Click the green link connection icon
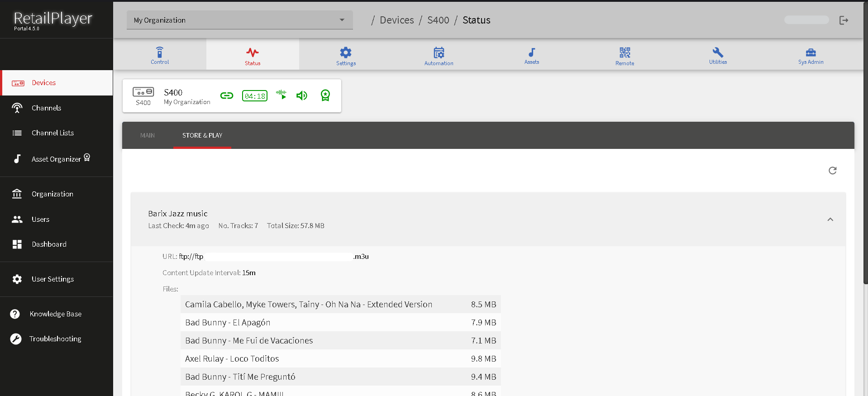868x396 pixels. coord(227,95)
